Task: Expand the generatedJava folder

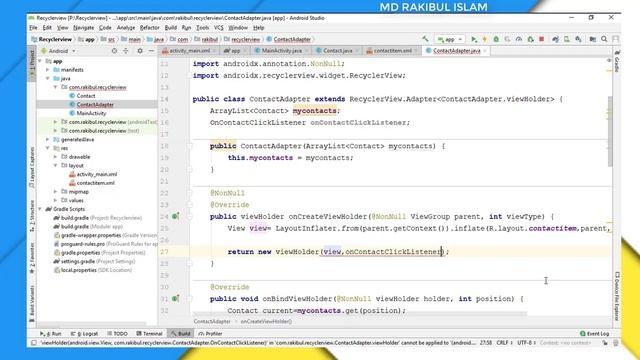Action: [x=48, y=140]
